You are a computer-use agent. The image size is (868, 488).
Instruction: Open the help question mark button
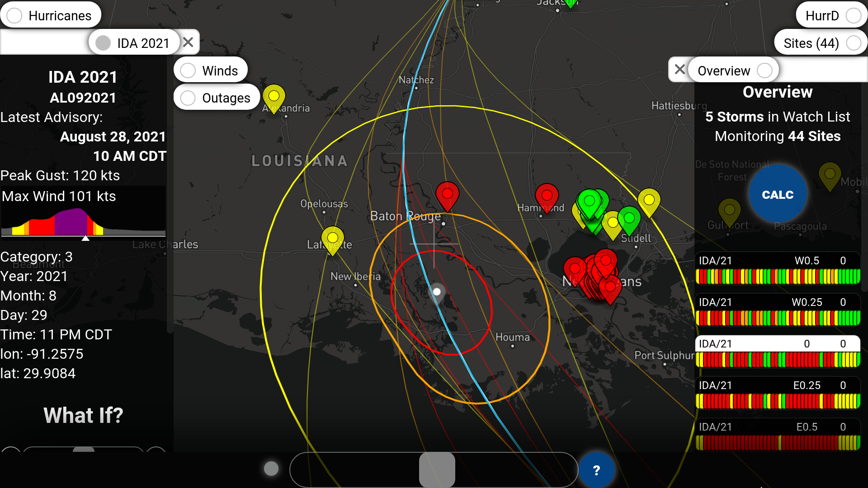[x=596, y=470]
